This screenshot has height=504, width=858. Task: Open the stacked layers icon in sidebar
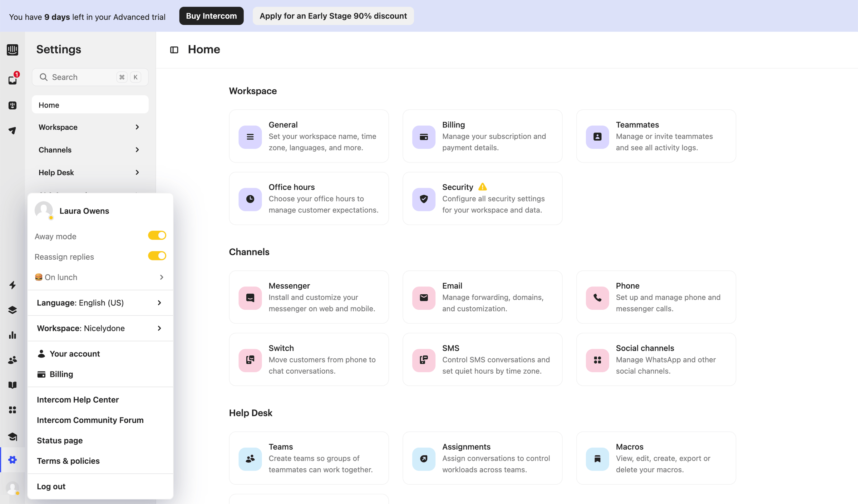pos(13,310)
